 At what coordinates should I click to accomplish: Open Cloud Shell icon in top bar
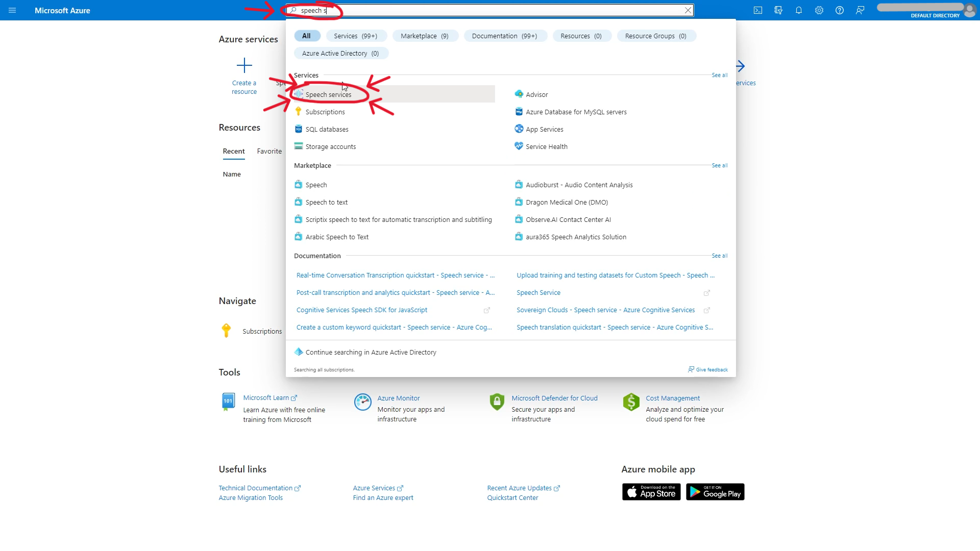pyautogui.click(x=758, y=10)
